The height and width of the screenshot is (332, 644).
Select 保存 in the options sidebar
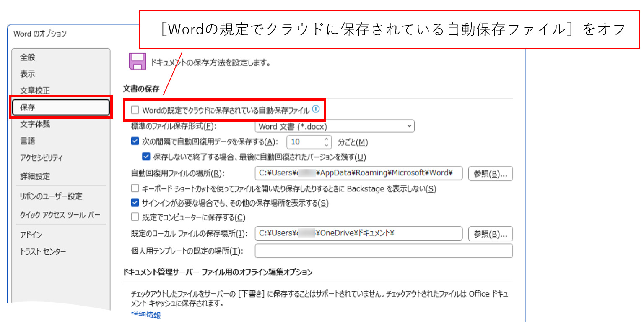coord(61,107)
